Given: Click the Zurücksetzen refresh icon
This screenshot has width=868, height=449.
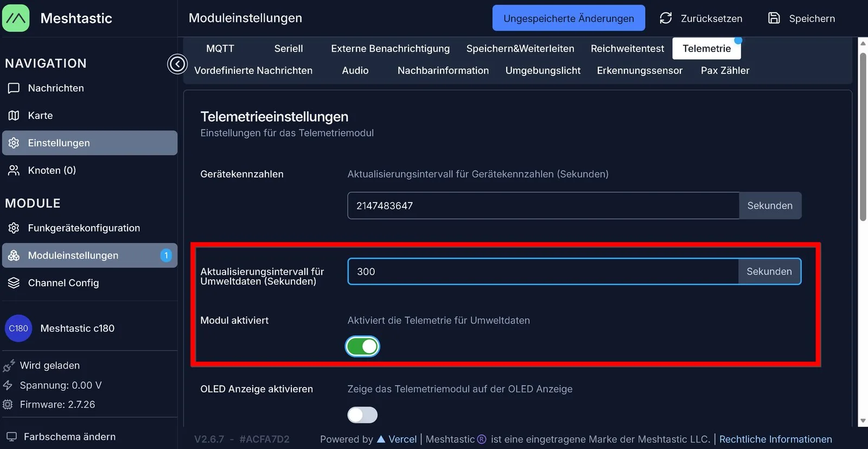Looking at the screenshot, I should (666, 18).
